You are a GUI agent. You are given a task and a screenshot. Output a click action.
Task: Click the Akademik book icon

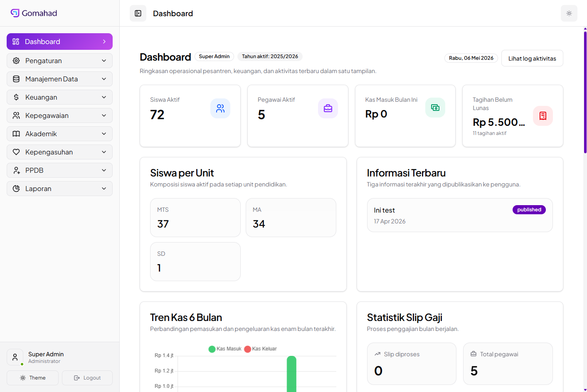point(16,134)
